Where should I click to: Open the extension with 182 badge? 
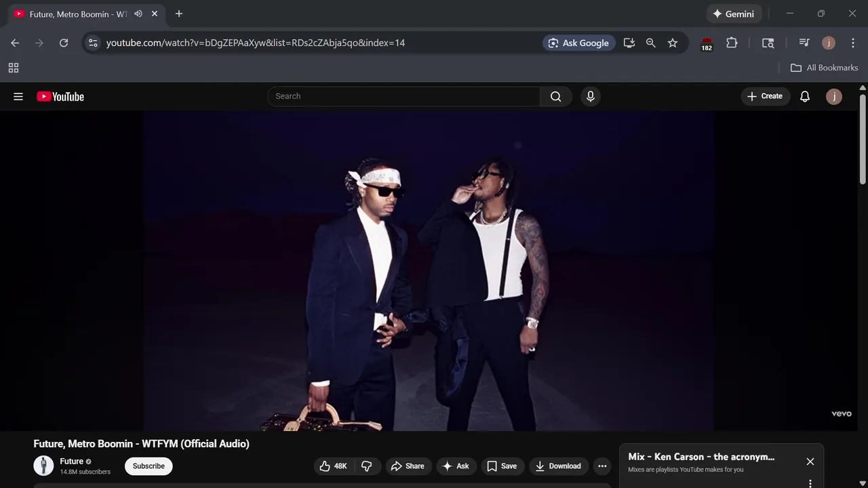[707, 43]
